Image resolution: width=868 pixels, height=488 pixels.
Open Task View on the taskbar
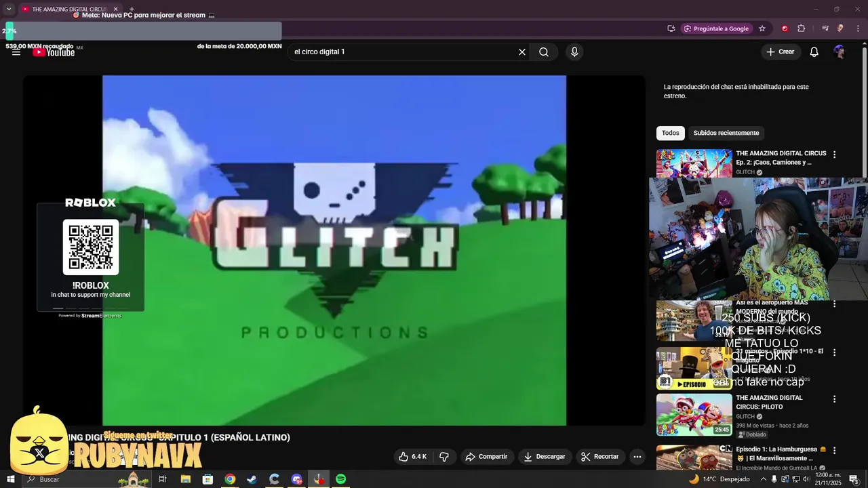(x=163, y=479)
